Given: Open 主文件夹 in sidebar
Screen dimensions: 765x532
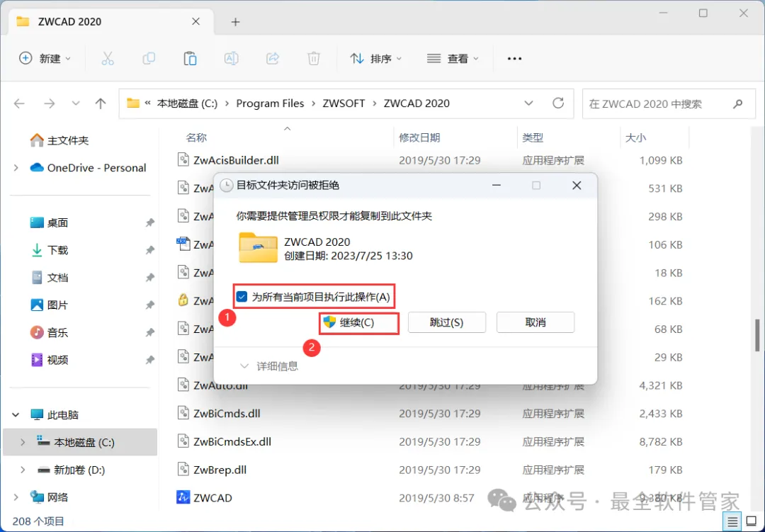Looking at the screenshot, I should 59,140.
